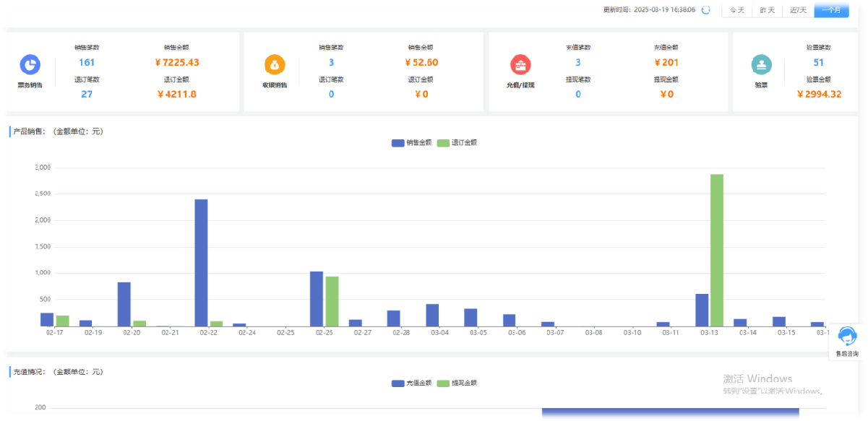
Task: Click the verified ticket amount ¥2994.32
Action: (x=819, y=94)
